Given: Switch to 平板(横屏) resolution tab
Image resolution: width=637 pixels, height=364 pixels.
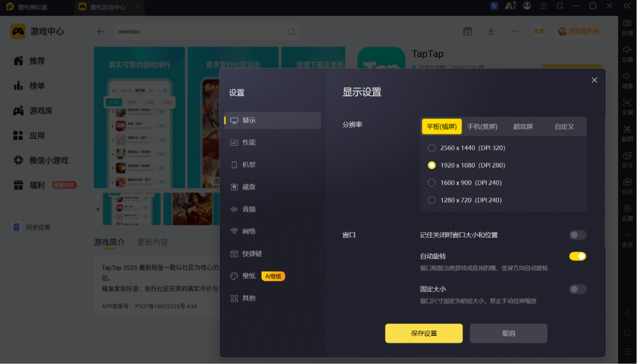Looking at the screenshot, I should 442,126.
